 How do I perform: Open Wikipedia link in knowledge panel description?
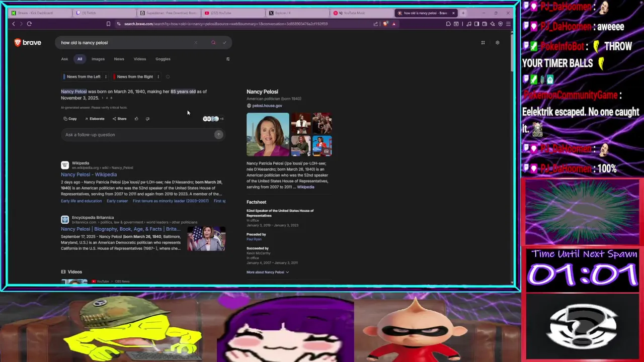305,187
